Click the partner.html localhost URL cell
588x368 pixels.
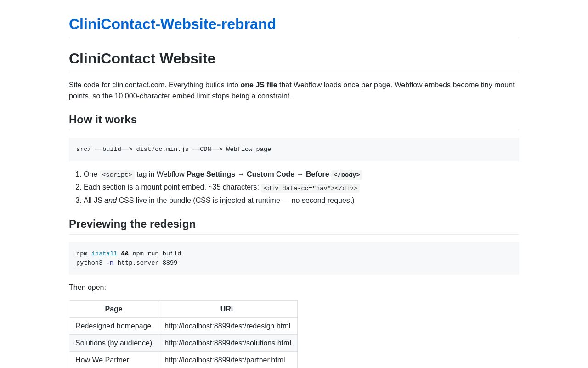click(228, 360)
